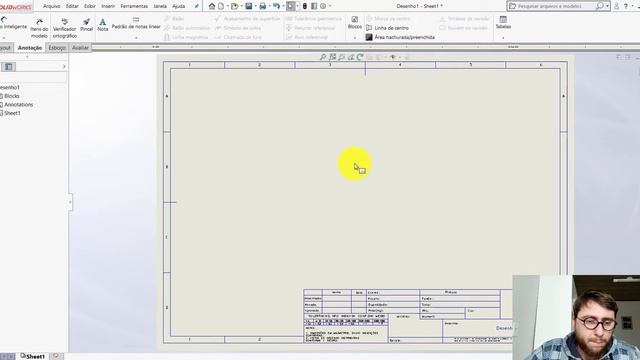The image size is (640, 360).
Task: Select the Linha de centro tool
Action: click(x=387, y=28)
